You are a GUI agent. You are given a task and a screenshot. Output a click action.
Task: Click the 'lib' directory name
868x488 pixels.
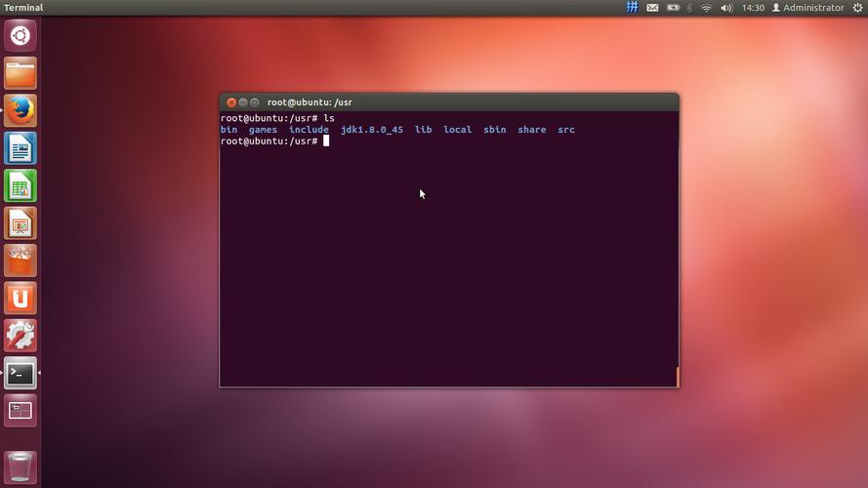[x=424, y=130]
